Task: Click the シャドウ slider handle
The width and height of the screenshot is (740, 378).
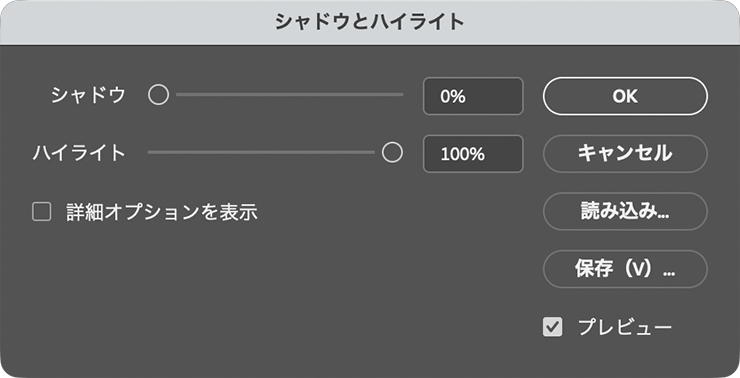Action: pyautogui.click(x=158, y=94)
